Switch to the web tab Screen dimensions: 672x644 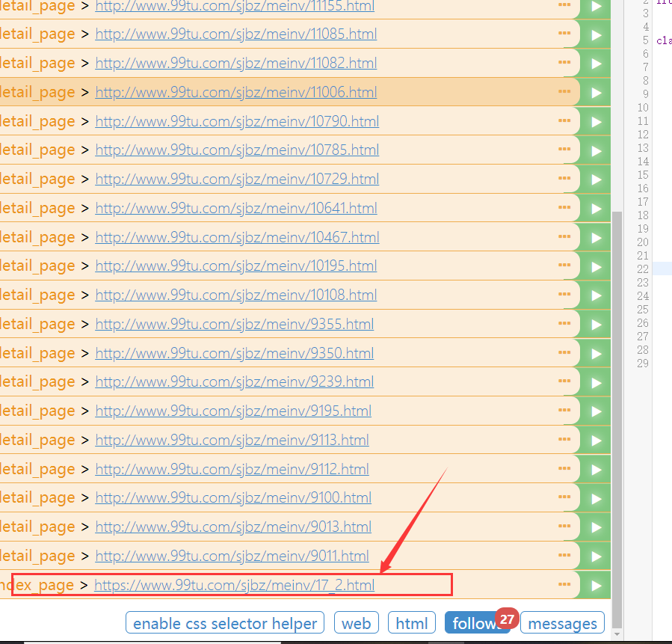356,622
